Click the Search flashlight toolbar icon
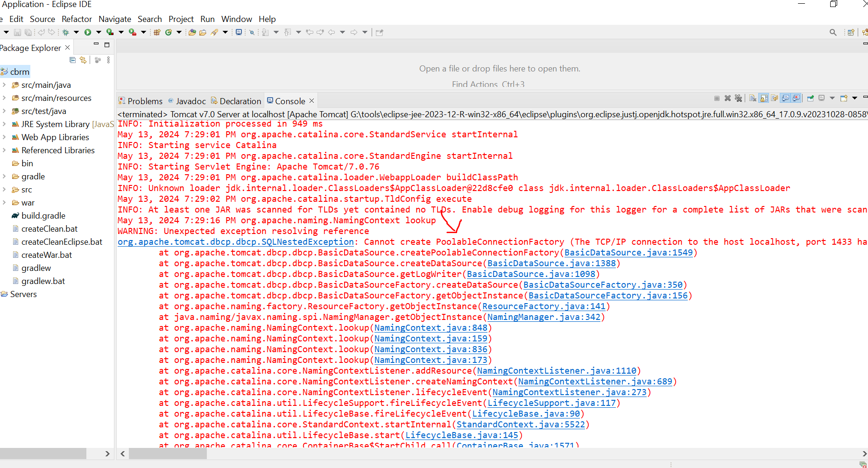Screen dimensions: 868x468 (x=214, y=32)
